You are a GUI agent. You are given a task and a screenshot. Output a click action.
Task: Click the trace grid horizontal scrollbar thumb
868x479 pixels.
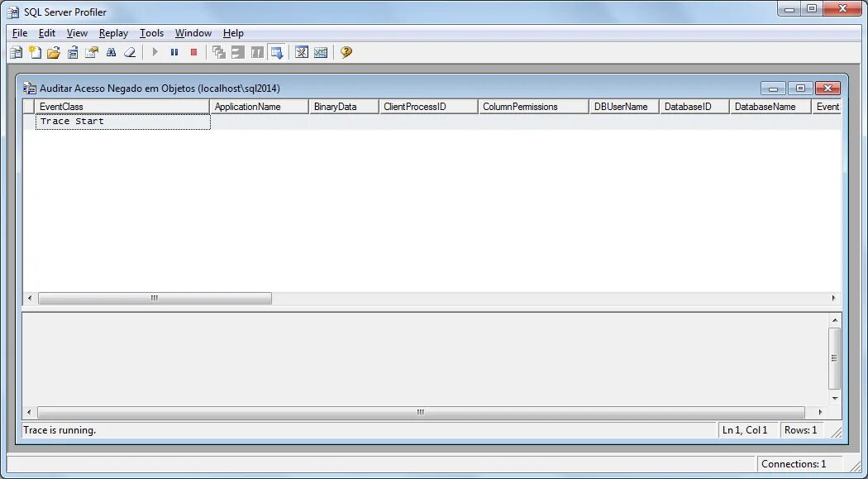pyautogui.click(x=155, y=299)
